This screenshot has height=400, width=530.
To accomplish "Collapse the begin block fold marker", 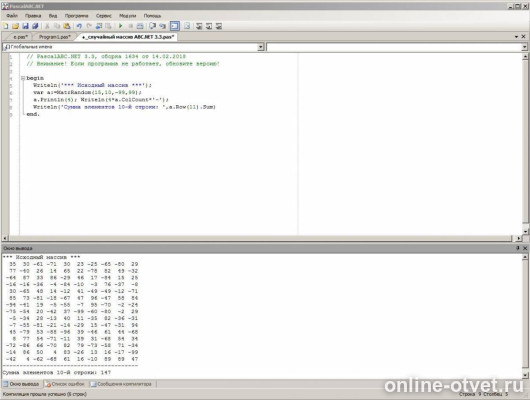I will [x=23, y=78].
